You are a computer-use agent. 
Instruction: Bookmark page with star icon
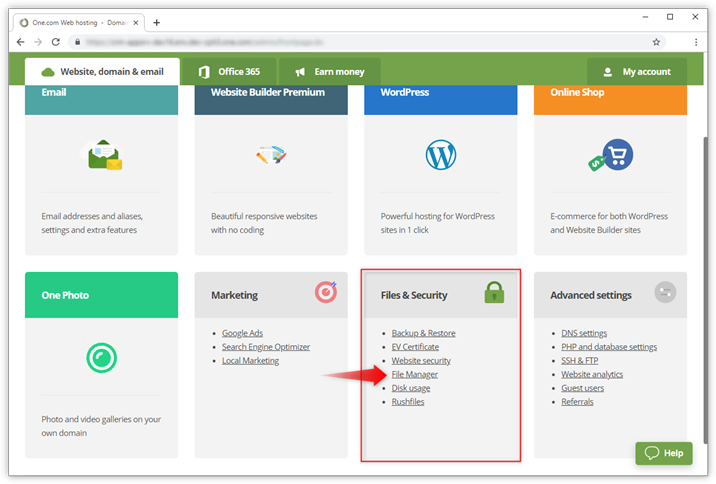pos(656,42)
